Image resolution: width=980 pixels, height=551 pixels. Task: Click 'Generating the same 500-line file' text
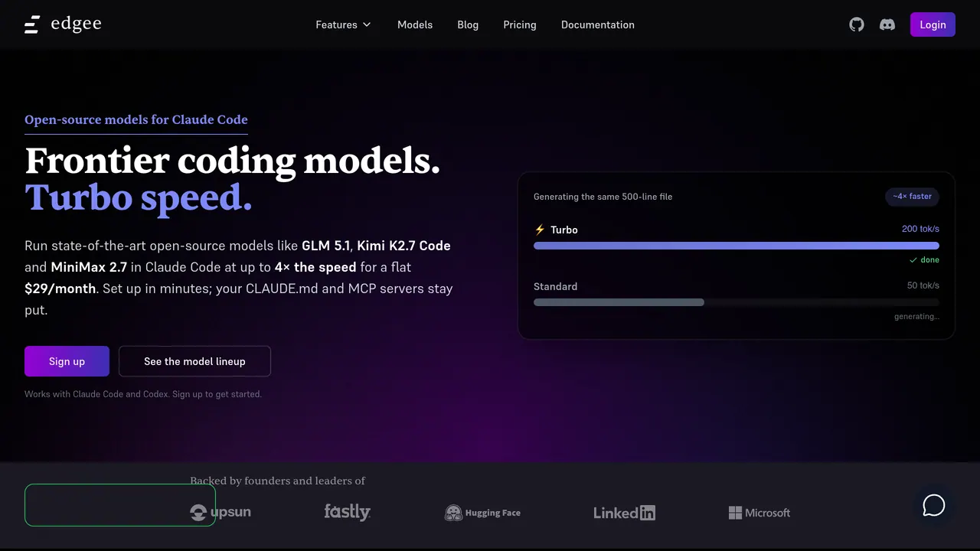coord(603,197)
